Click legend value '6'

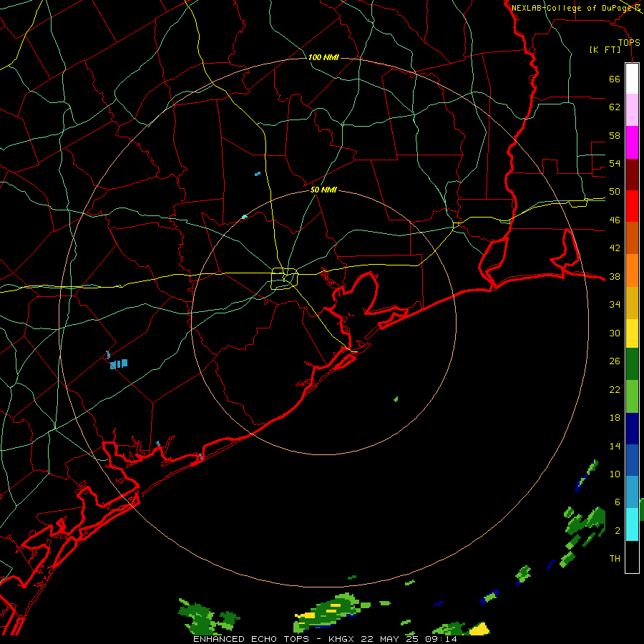(x=617, y=502)
